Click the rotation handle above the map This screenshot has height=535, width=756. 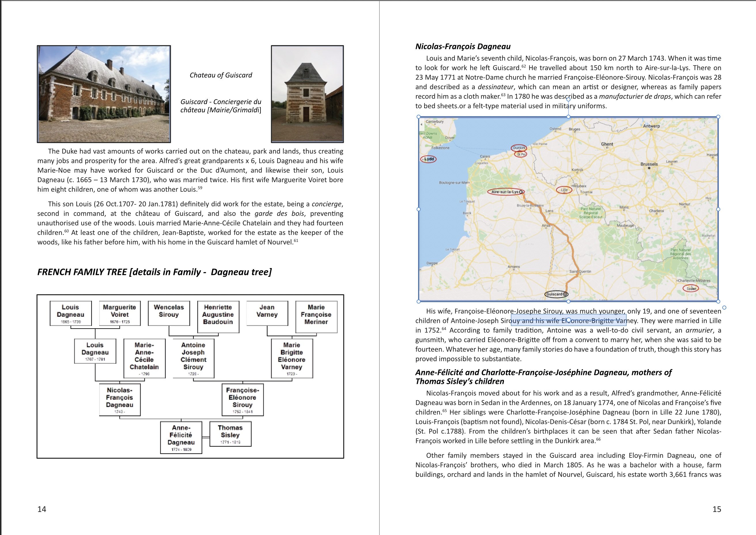click(x=568, y=99)
